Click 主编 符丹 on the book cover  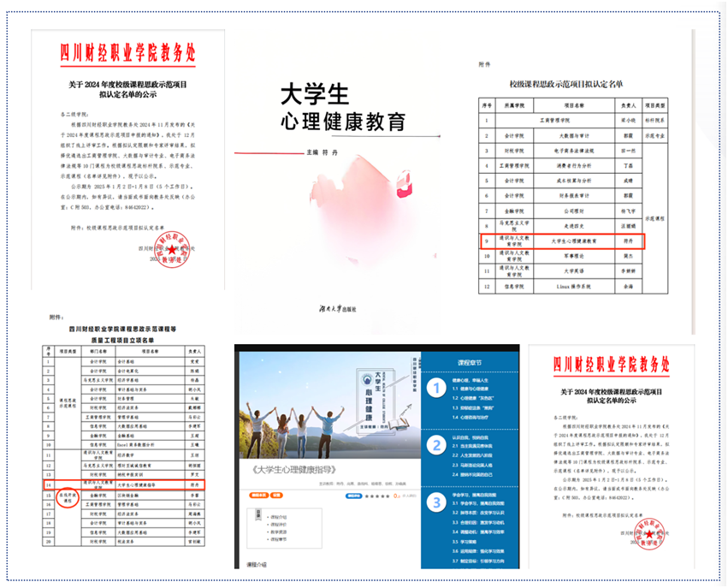coord(322,152)
